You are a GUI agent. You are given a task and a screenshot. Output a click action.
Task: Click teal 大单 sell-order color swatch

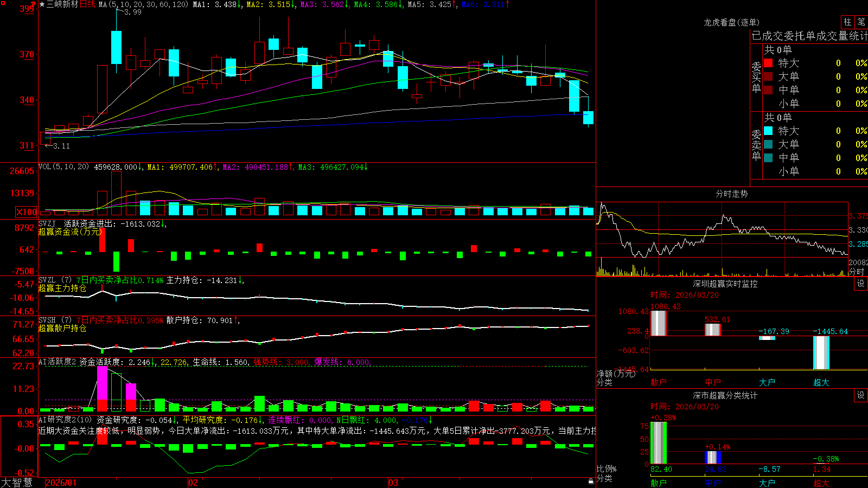[768, 144]
